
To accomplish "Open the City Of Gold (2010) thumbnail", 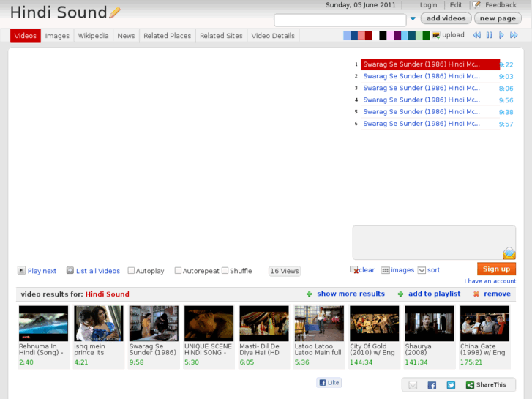I will point(375,324).
